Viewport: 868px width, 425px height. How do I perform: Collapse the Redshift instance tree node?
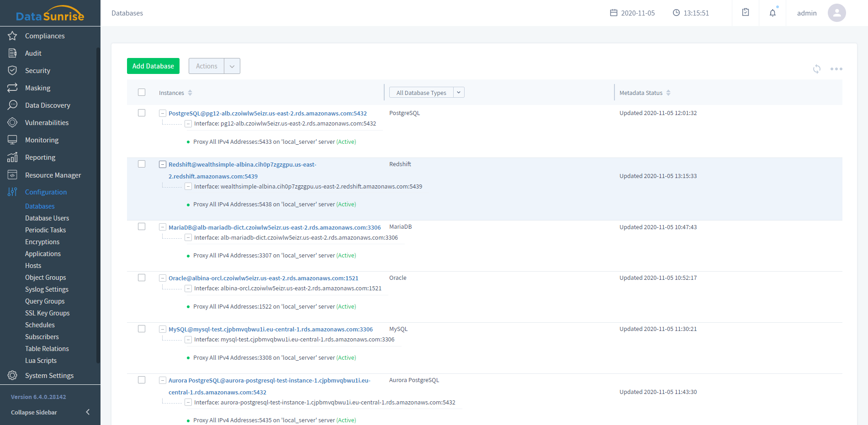pyautogui.click(x=162, y=164)
